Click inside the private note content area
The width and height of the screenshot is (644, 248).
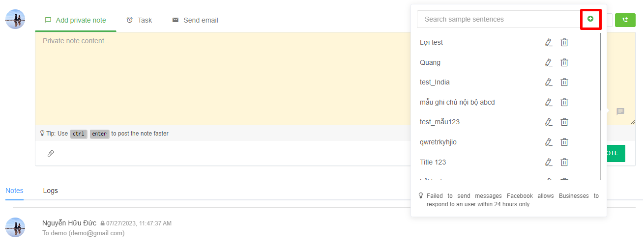221,79
